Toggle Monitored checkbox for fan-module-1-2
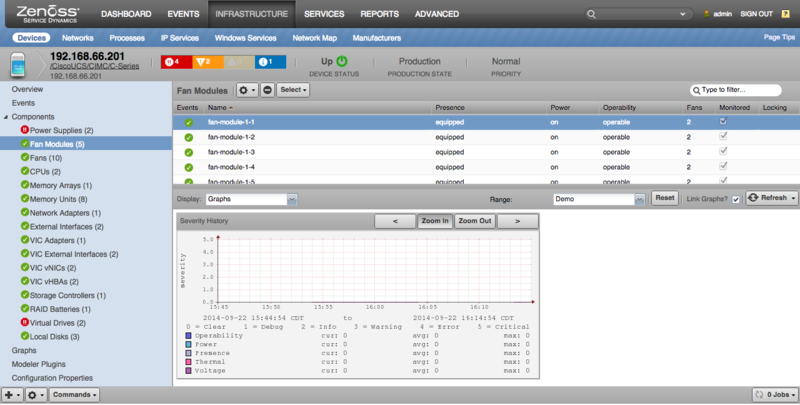This screenshot has width=800, height=405. click(x=723, y=136)
